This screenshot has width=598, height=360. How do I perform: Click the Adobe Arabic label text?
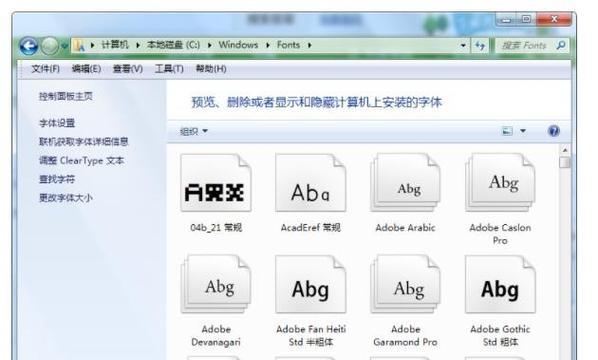405,228
